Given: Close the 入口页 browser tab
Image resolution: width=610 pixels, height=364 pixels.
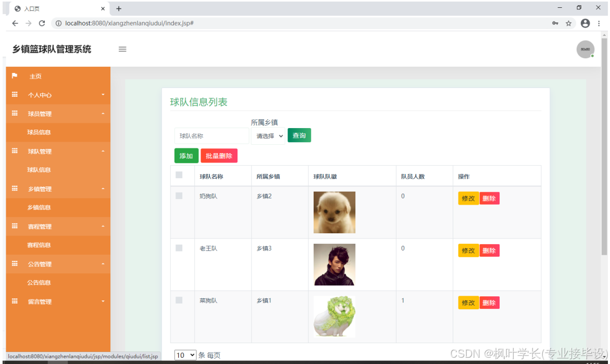Looking at the screenshot, I should (x=103, y=8).
